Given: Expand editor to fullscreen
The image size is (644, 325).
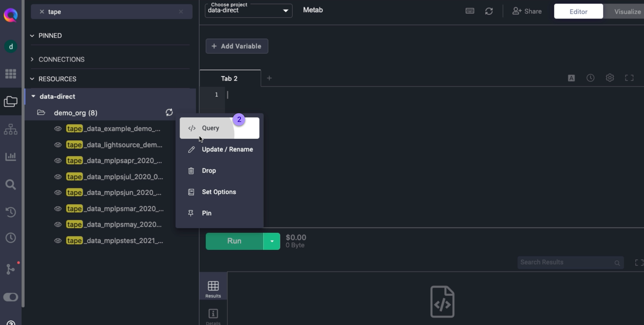Looking at the screenshot, I should (629, 78).
